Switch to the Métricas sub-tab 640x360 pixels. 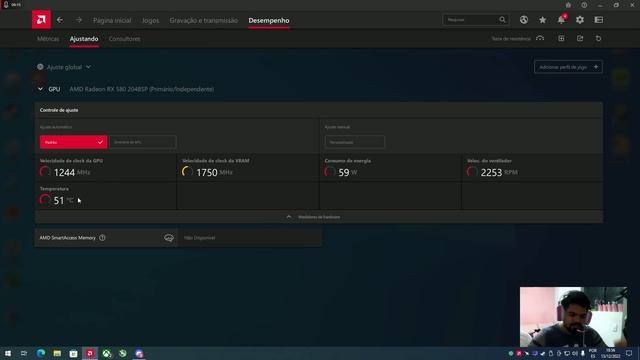[x=48, y=39]
